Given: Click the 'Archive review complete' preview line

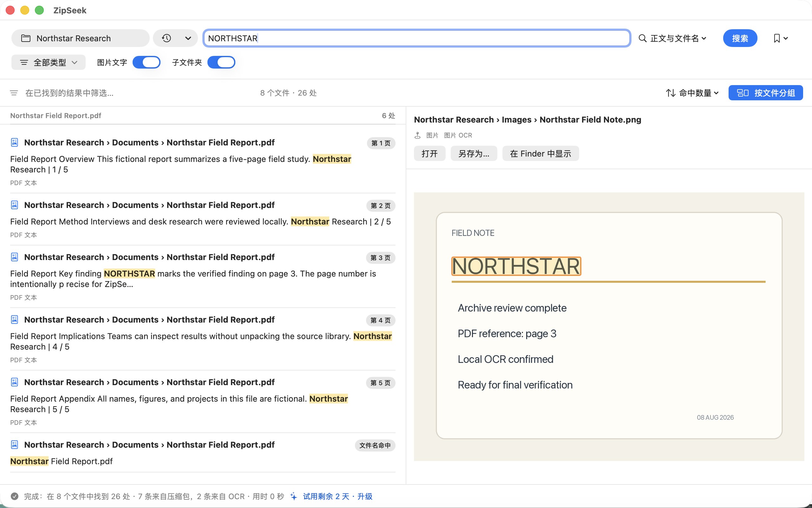Looking at the screenshot, I should click(512, 308).
